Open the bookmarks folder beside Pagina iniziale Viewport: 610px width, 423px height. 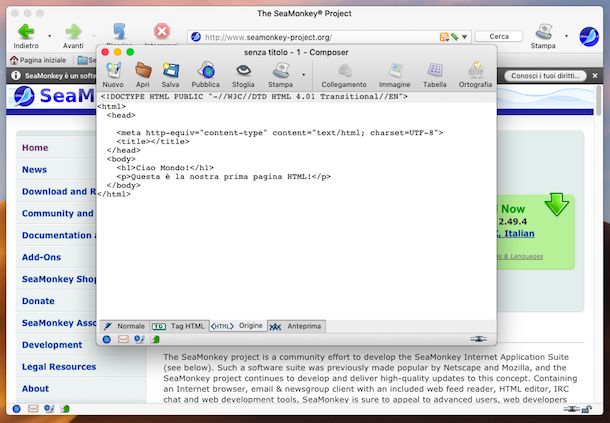[86, 60]
